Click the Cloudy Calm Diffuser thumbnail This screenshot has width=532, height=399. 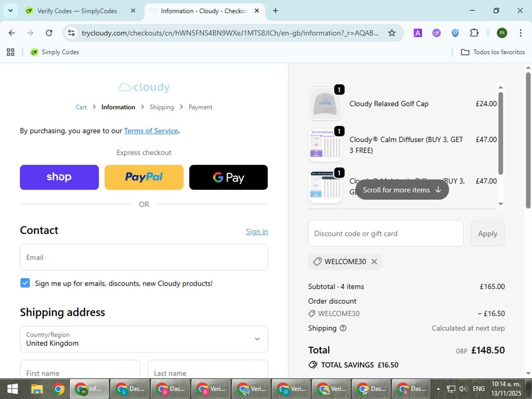pos(325,145)
